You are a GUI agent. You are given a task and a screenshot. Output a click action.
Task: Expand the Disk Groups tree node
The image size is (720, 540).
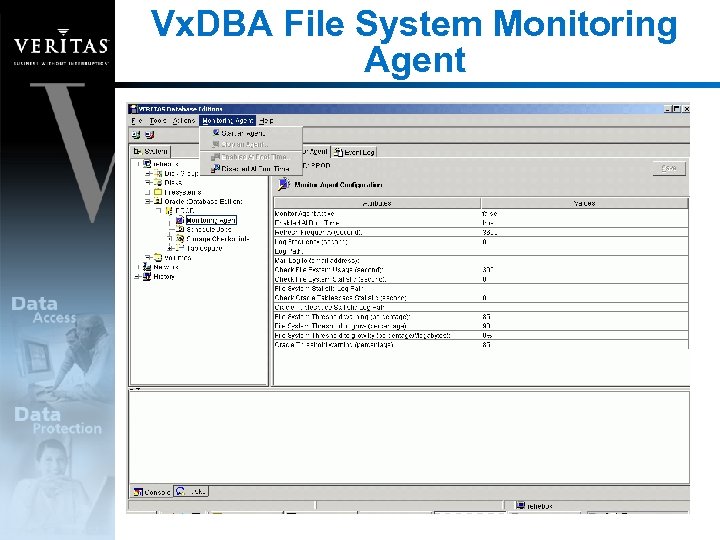pos(148,174)
